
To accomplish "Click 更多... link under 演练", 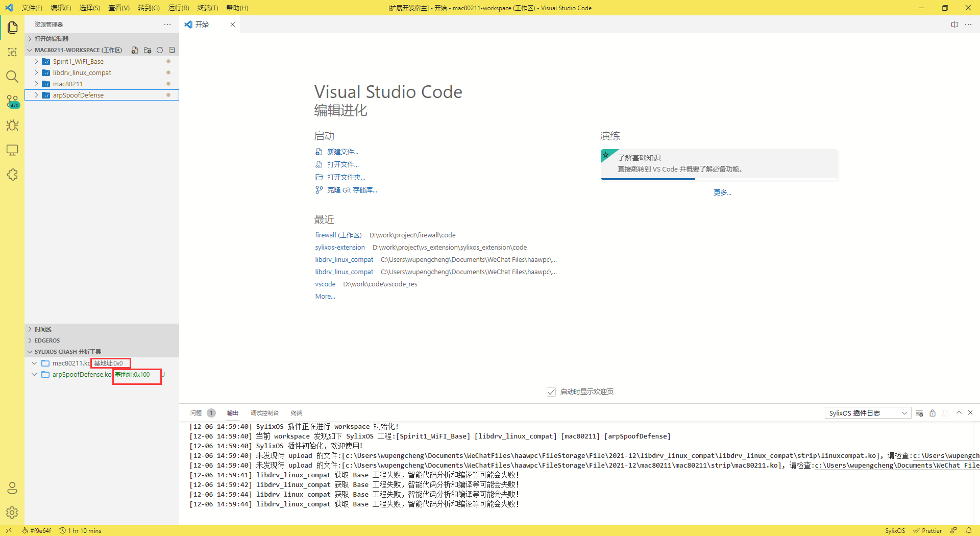I will point(722,192).
